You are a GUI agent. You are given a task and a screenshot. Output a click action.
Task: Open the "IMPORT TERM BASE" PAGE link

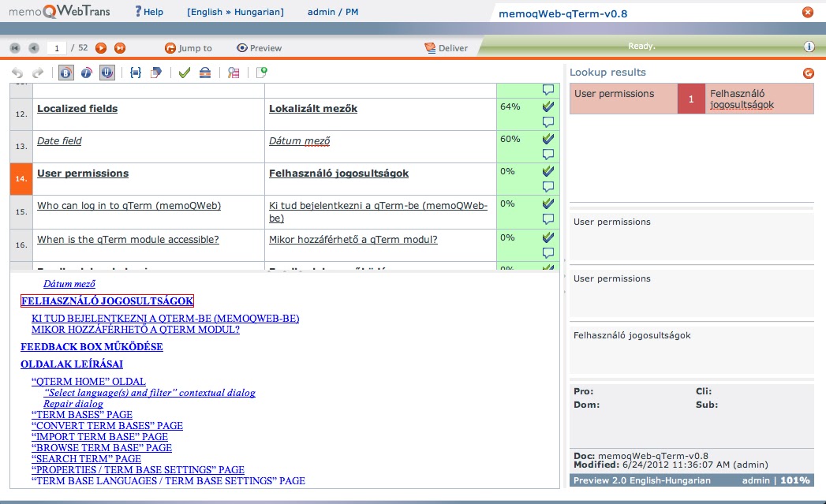coord(99,437)
